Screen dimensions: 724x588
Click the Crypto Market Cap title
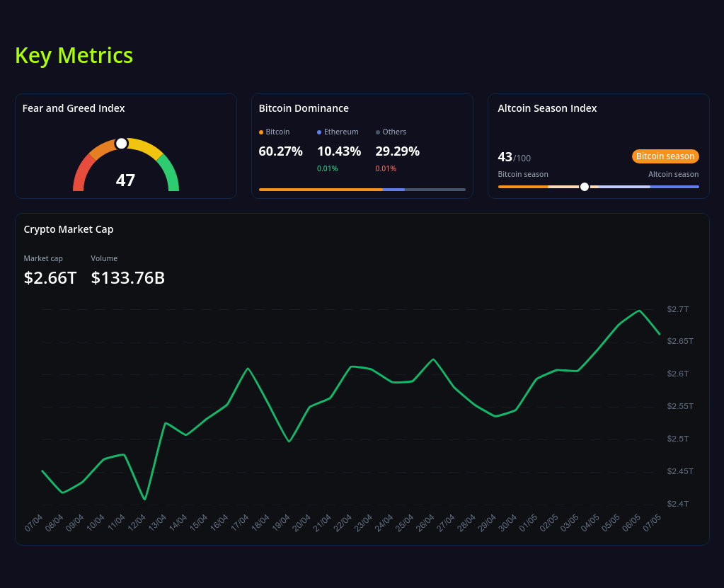69,229
